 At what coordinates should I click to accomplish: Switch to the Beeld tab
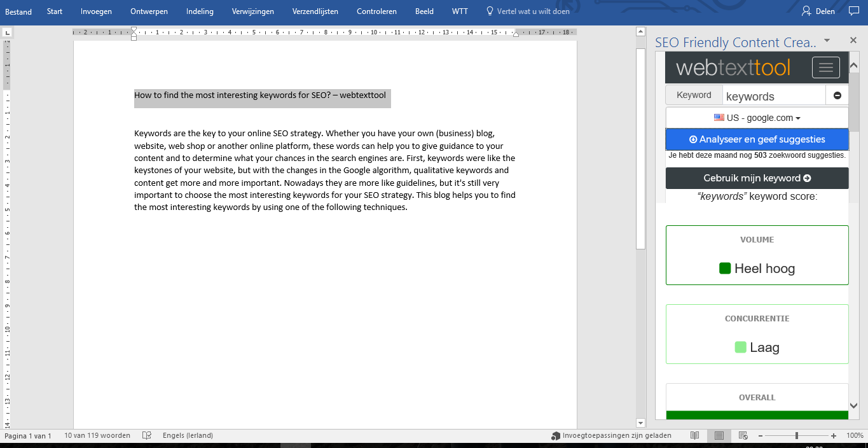pos(424,11)
